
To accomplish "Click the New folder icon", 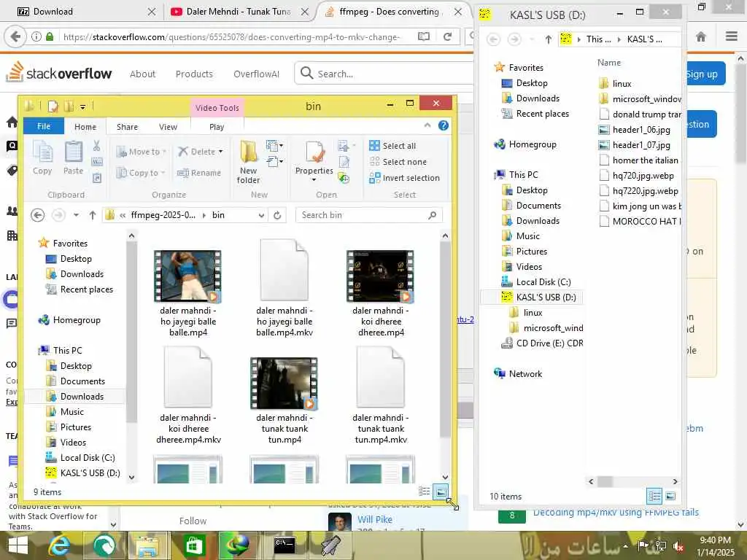I will (x=248, y=163).
